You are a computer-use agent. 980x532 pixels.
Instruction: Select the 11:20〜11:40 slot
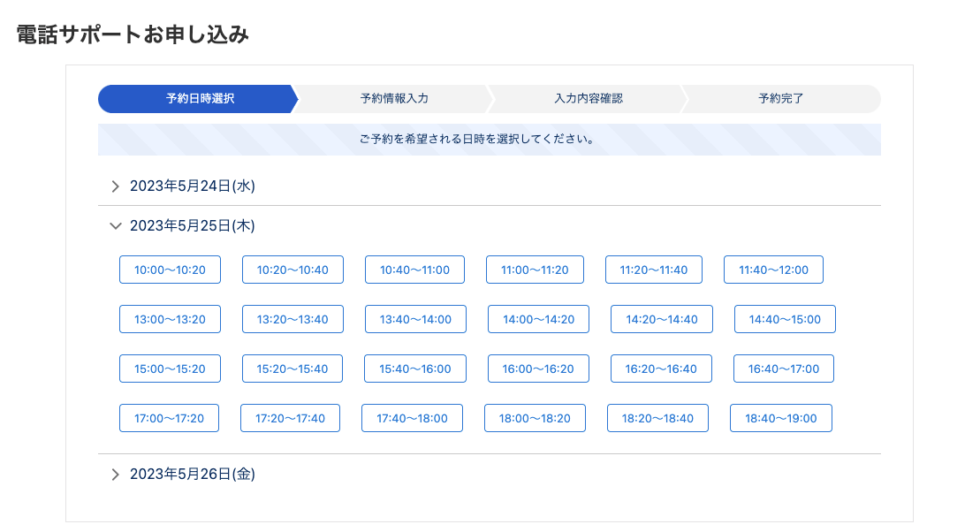(x=654, y=270)
